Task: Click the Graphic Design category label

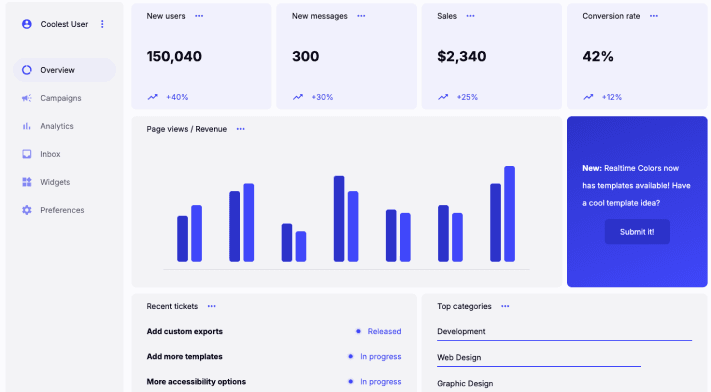Action: point(465,383)
